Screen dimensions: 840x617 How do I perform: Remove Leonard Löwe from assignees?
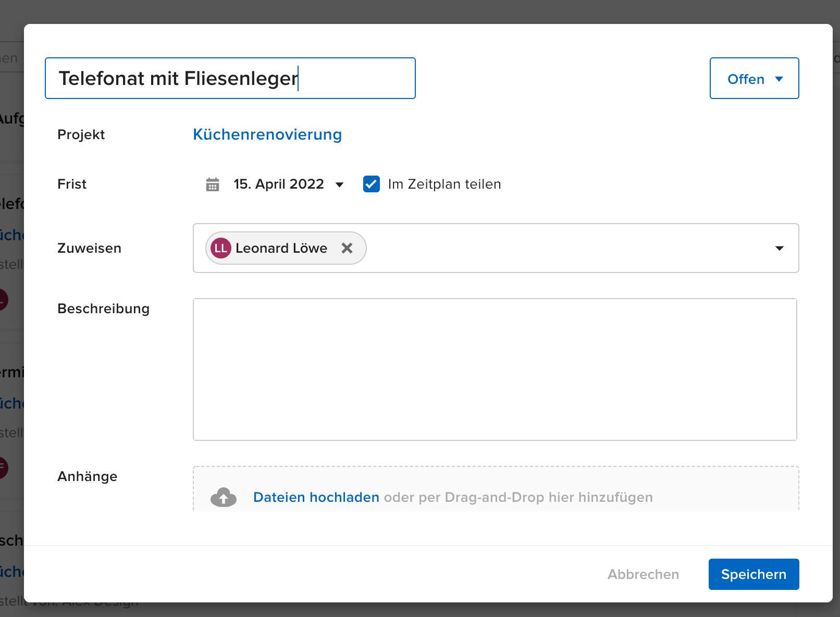[x=347, y=248]
